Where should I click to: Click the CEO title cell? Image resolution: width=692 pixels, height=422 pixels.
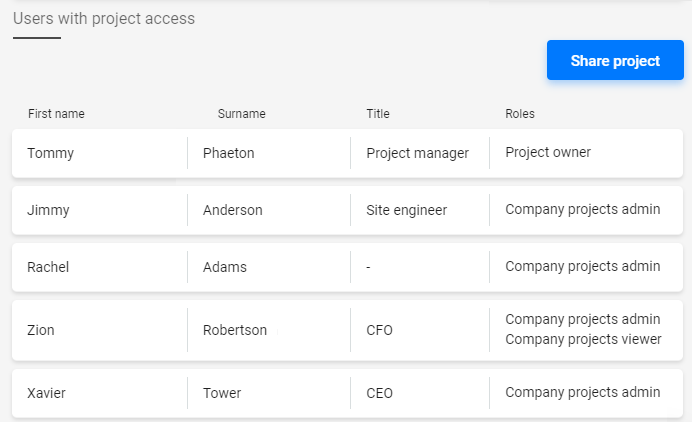379,393
